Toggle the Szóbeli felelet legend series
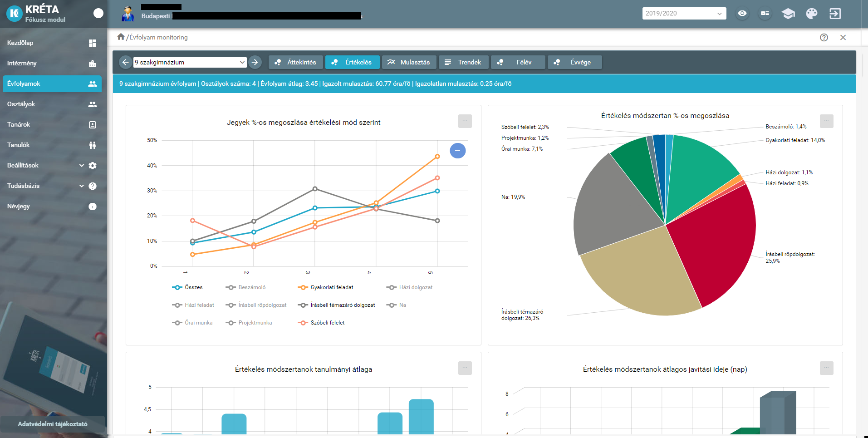This screenshot has height=438, width=868. tap(321, 323)
